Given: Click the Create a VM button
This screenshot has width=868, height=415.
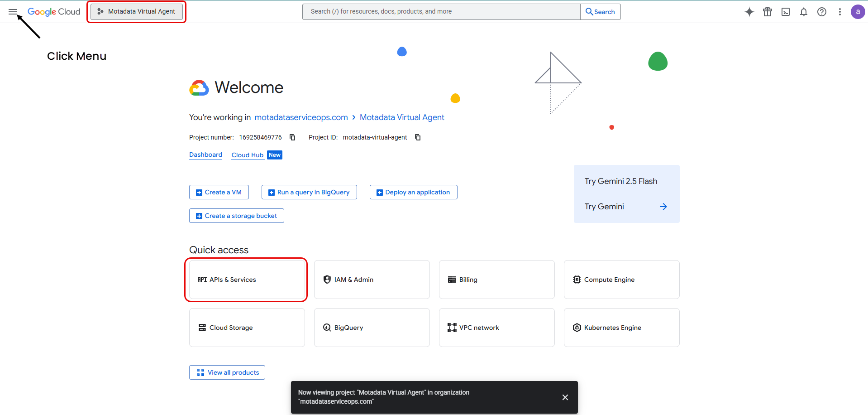Looking at the screenshot, I should point(219,192).
